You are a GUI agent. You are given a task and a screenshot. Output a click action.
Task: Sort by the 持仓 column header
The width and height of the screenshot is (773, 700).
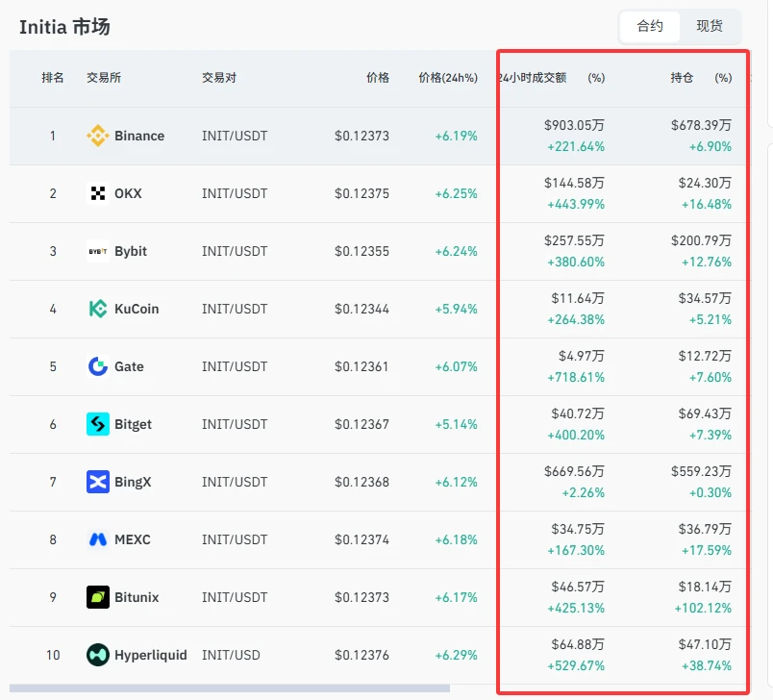[682, 77]
